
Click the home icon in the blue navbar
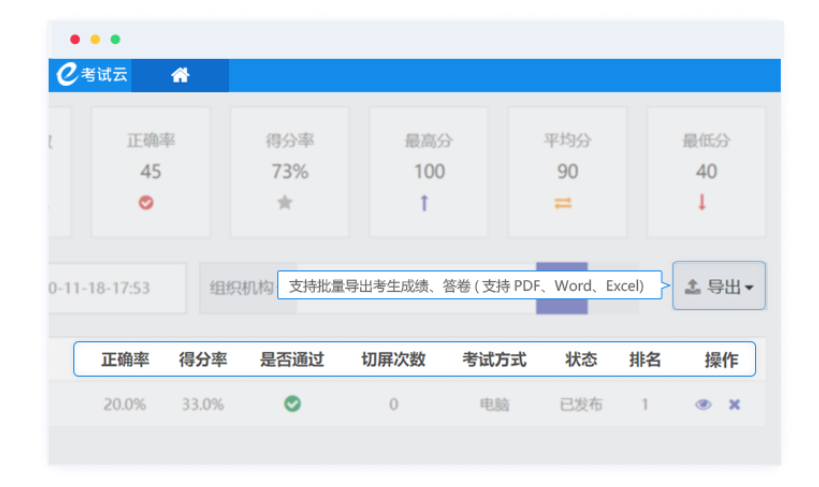tap(180, 75)
